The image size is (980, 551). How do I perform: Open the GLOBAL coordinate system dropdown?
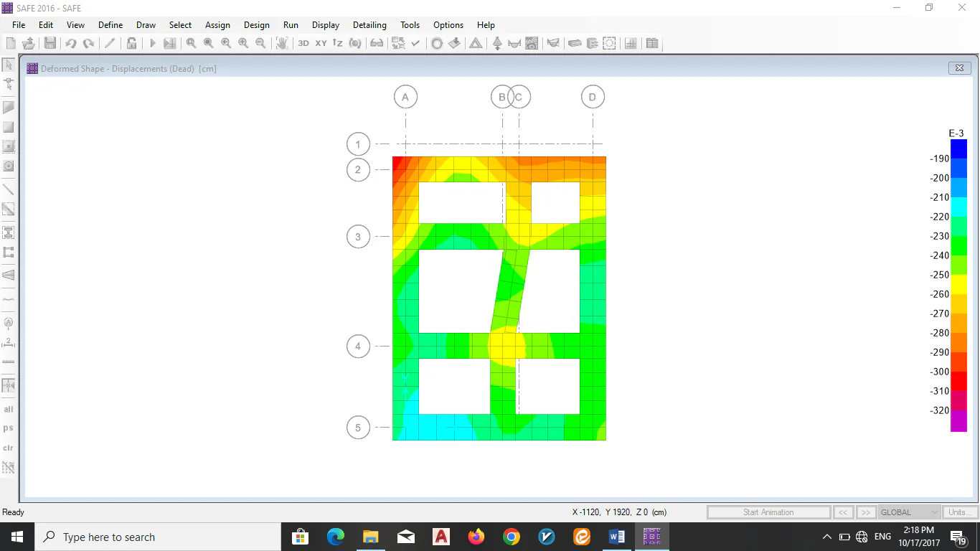[x=909, y=512]
